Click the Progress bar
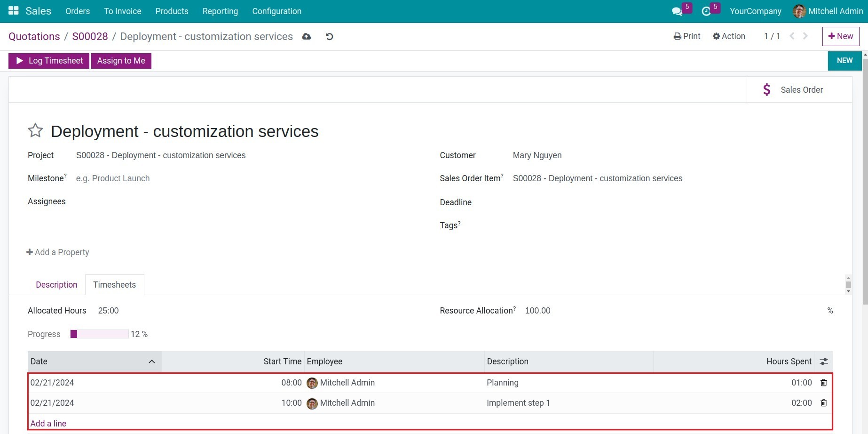The height and width of the screenshot is (434, 868). pos(99,334)
